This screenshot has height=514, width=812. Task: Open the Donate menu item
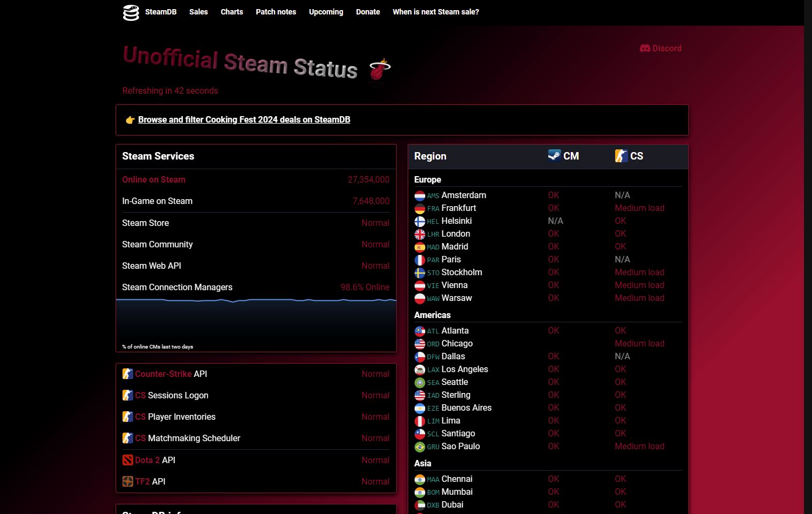coord(368,12)
